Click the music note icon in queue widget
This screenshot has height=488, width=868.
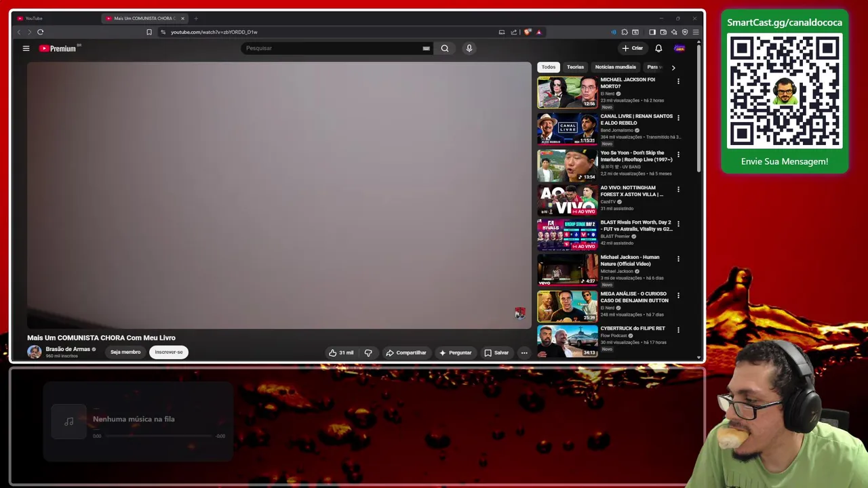point(68,422)
